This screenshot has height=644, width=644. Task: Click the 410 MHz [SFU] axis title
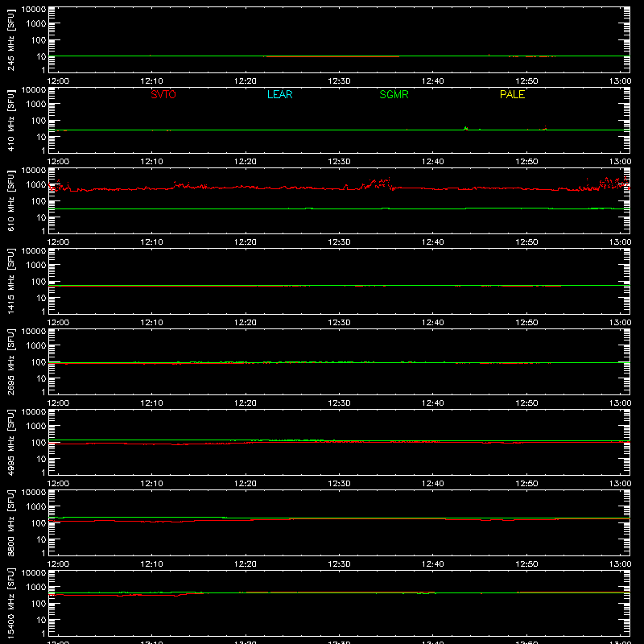click(10, 121)
